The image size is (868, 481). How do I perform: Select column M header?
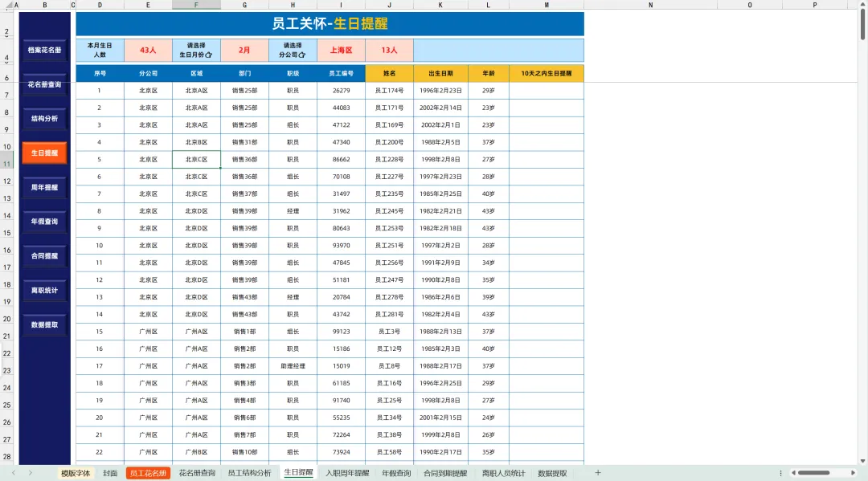(547, 5)
